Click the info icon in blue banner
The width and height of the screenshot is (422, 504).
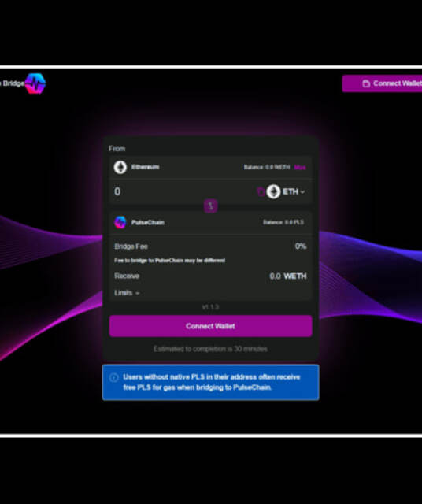point(114,377)
